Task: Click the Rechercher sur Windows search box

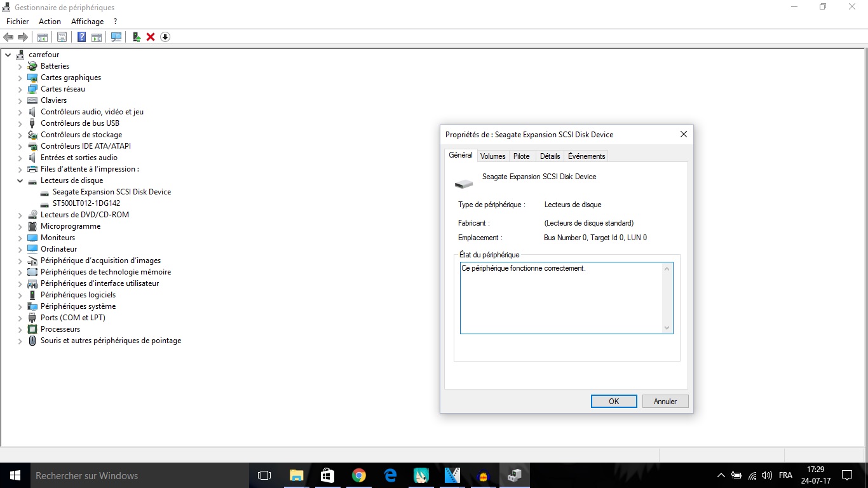Action: [x=139, y=475]
